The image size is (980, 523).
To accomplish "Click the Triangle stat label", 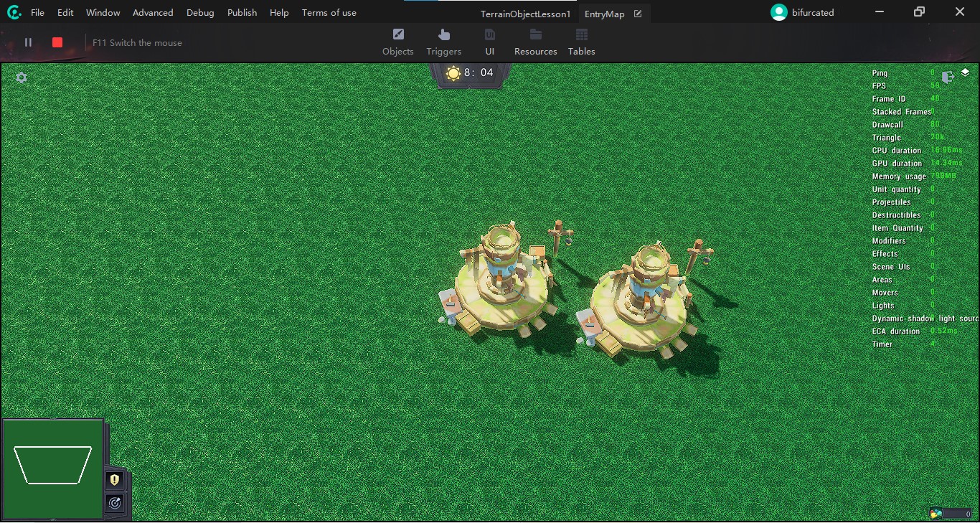I will coord(887,138).
